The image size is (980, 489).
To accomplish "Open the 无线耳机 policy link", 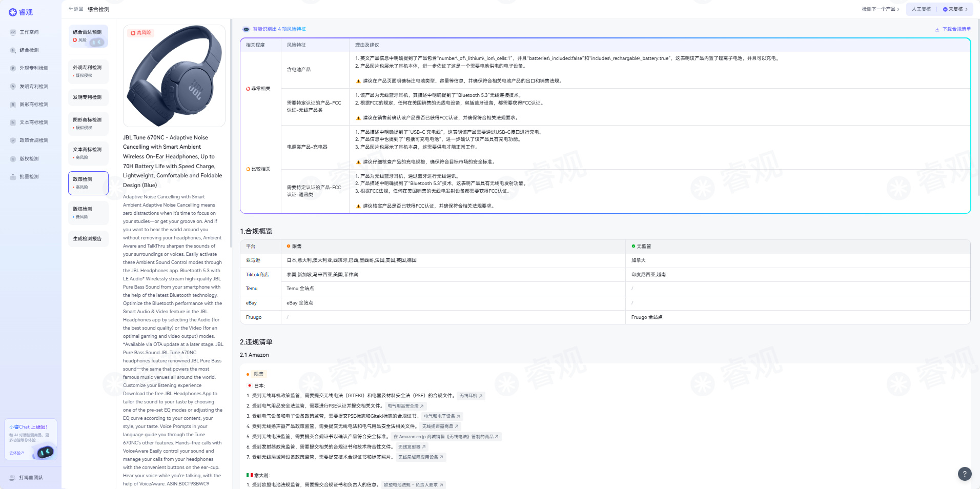I will [471, 396].
